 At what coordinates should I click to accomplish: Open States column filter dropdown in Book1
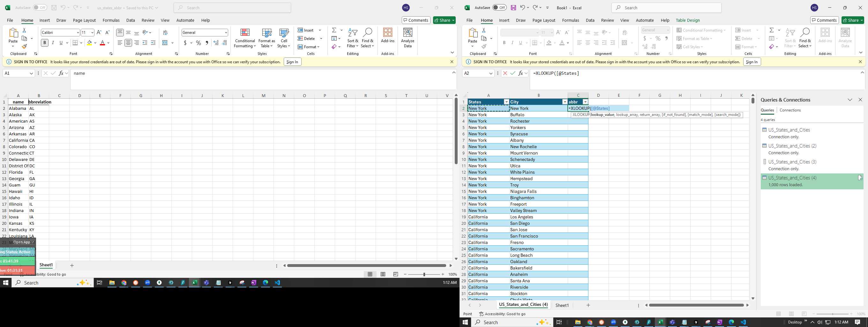pos(506,102)
